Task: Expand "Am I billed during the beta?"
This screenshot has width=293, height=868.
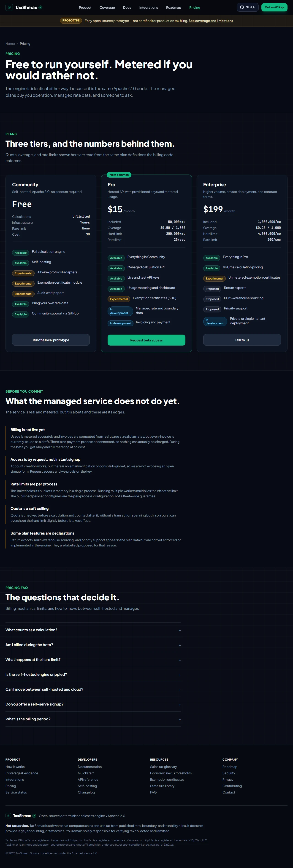Action: tap(93, 644)
